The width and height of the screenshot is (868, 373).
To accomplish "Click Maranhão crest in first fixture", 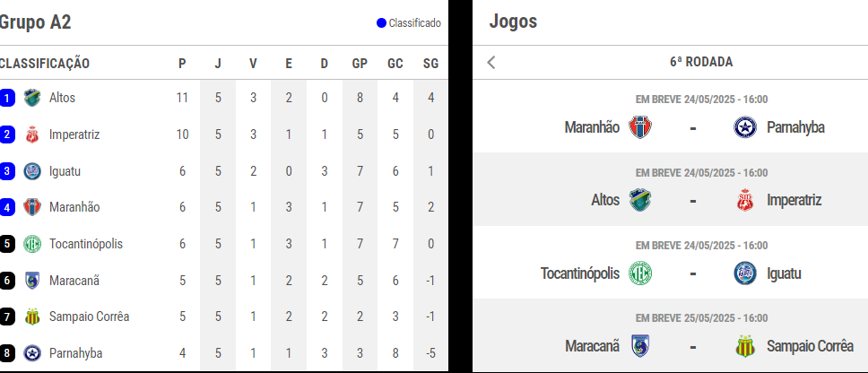I will [640, 127].
